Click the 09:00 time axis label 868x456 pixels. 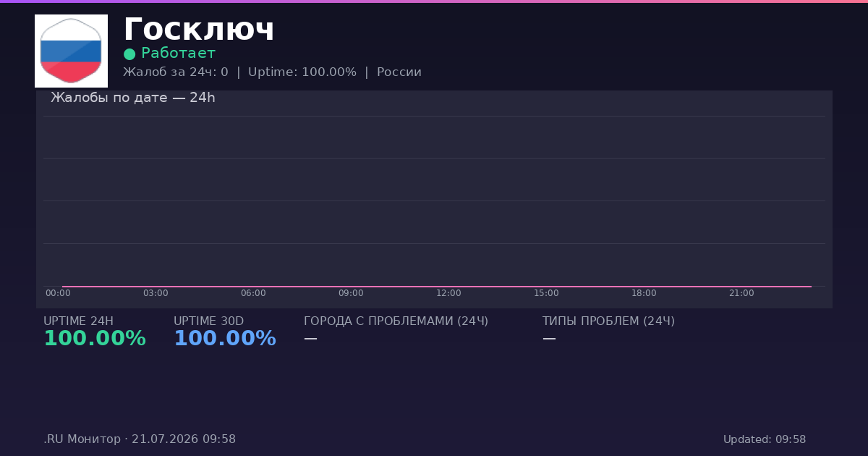(x=351, y=293)
